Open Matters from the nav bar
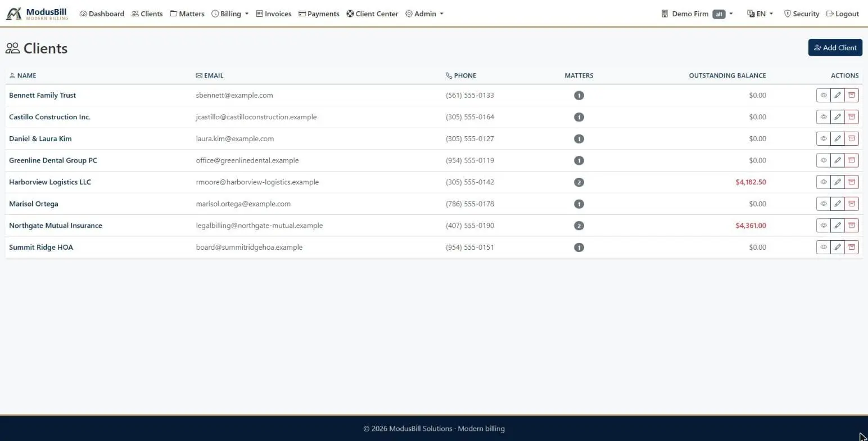Viewport: 868px width, 441px height. (187, 13)
